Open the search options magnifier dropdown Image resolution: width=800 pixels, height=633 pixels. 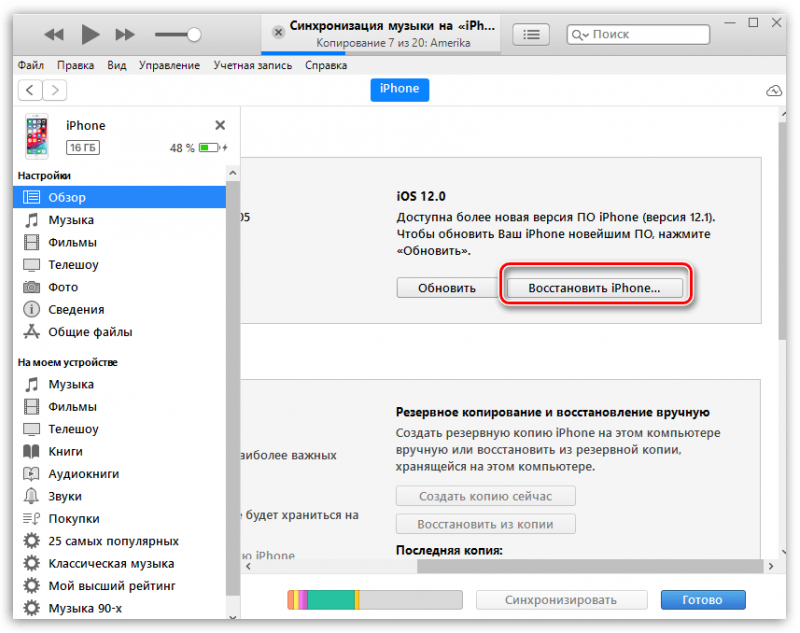pos(580,35)
